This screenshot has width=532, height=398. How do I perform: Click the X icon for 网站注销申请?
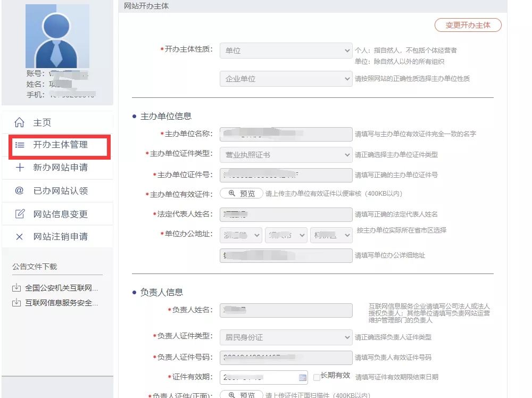pos(20,237)
